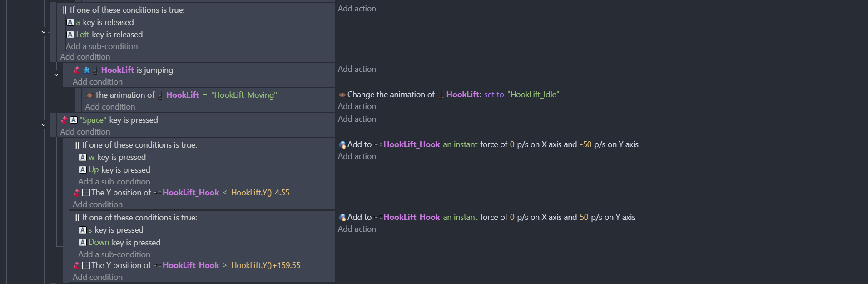868x284 pixels.
Task: Click the blue platformer behavior icon
Action: click(x=86, y=70)
